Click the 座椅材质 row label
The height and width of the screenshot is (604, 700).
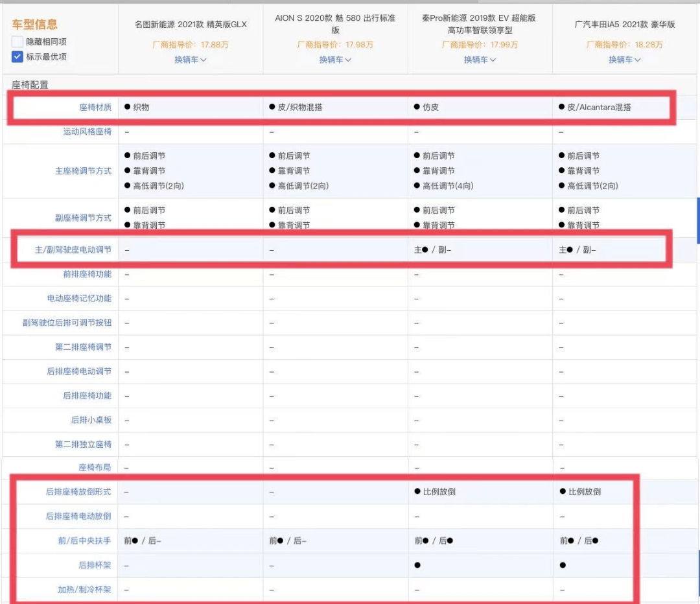[x=95, y=107]
